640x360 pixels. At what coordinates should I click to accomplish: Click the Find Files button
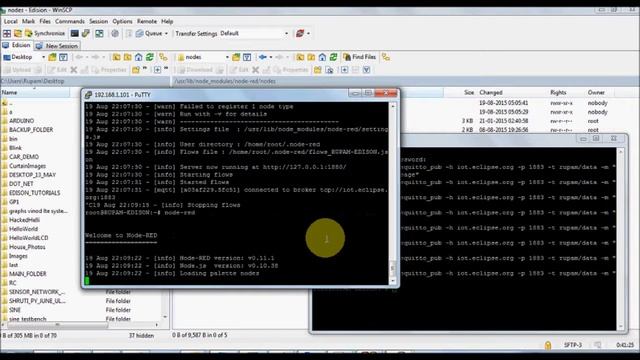tap(359, 57)
